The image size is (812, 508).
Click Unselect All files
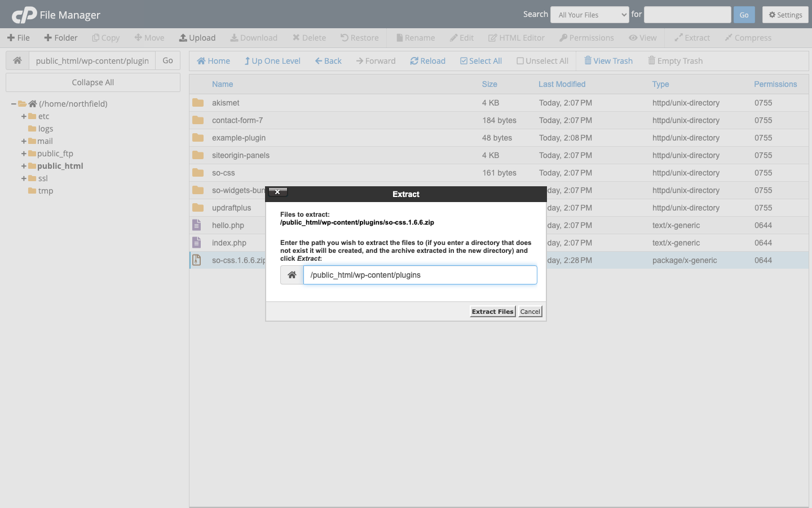(542, 61)
